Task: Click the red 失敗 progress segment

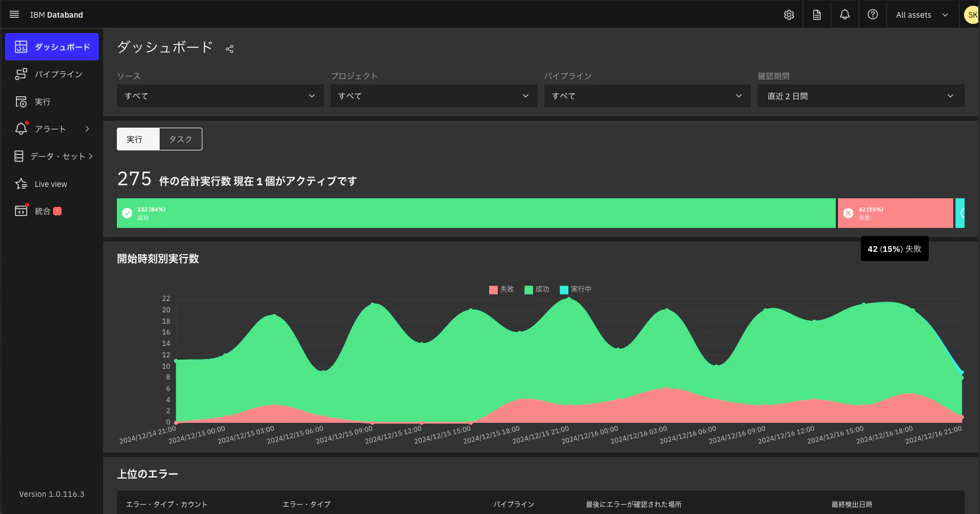Action: click(x=895, y=213)
